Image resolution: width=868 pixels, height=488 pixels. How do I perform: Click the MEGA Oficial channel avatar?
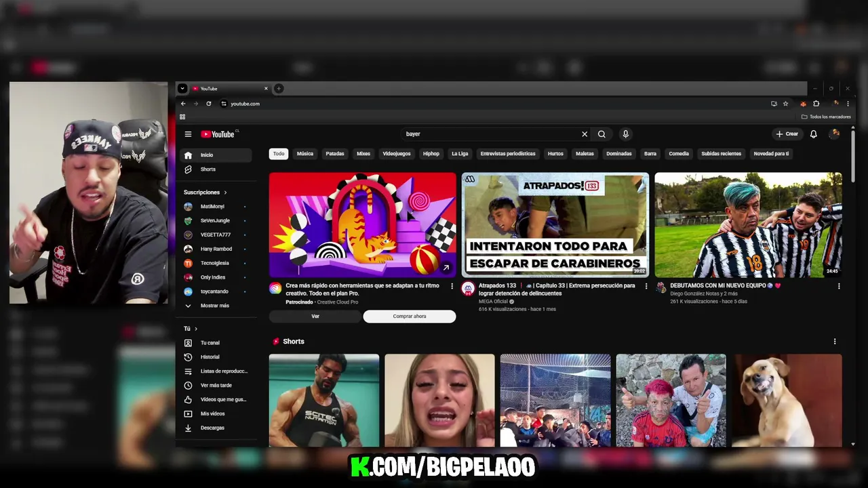tap(468, 289)
